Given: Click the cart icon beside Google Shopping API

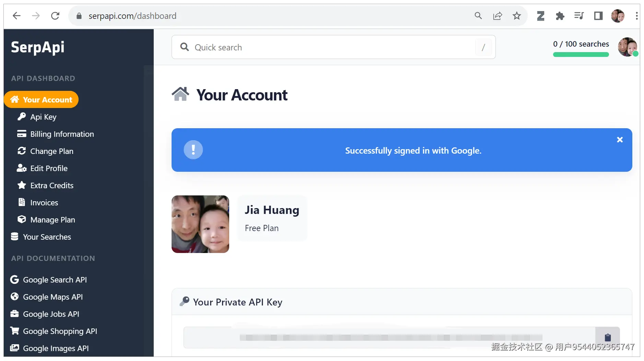Looking at the screenshot, I should pyautogui.click(x=14, y=331).
